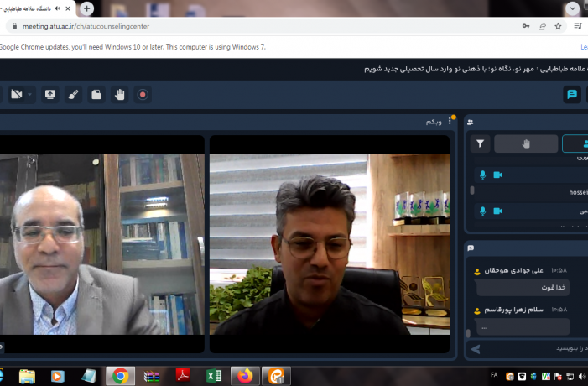Click the sender name علی جوادی هوجقان
Screen dimensions: 588x386
(513, 270)
